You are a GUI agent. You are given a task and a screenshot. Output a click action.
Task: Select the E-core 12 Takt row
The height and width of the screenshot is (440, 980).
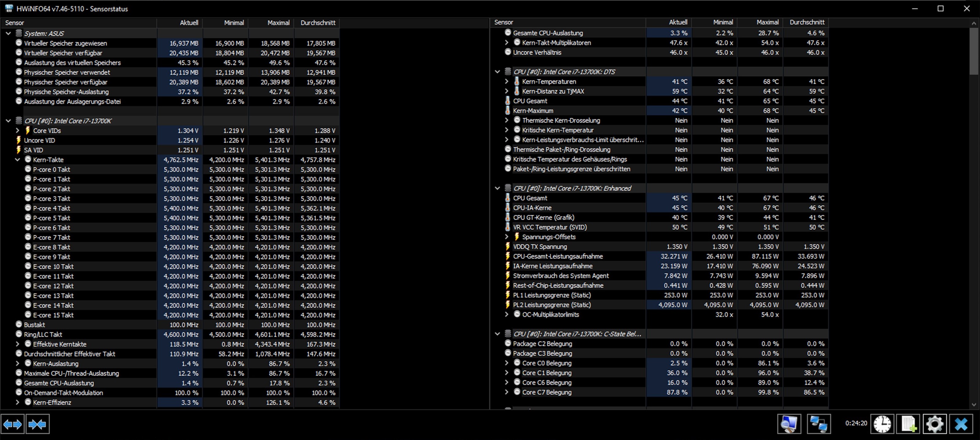click(170, 286)
